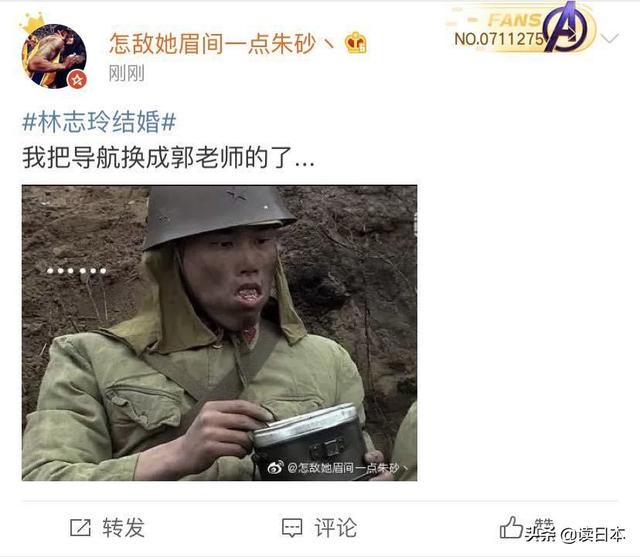Viewport: 640px width, 557px height.
Task: Tap the thumbs-up like icon
Action: pyautogui.click(x=511, y=527)
